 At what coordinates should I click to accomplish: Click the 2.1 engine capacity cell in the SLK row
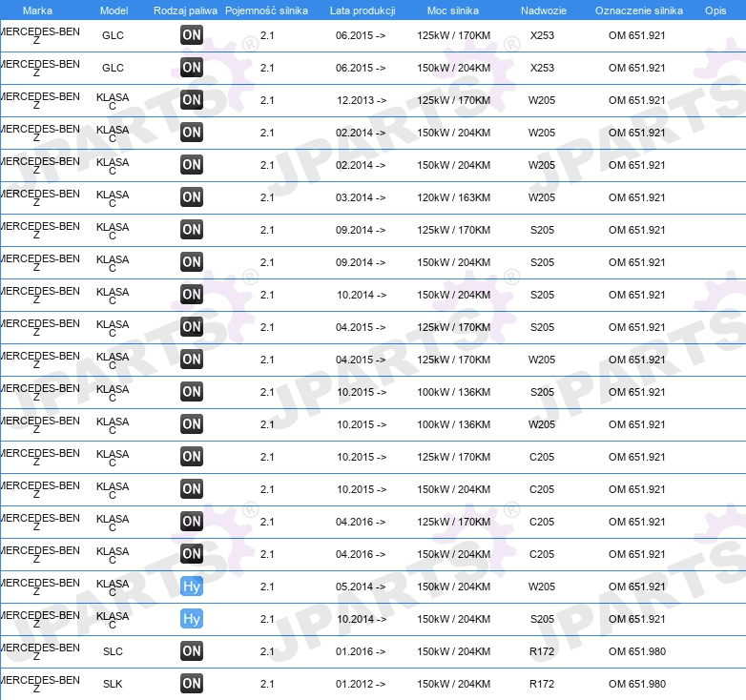pyautogui.click(x=267, y=684)
